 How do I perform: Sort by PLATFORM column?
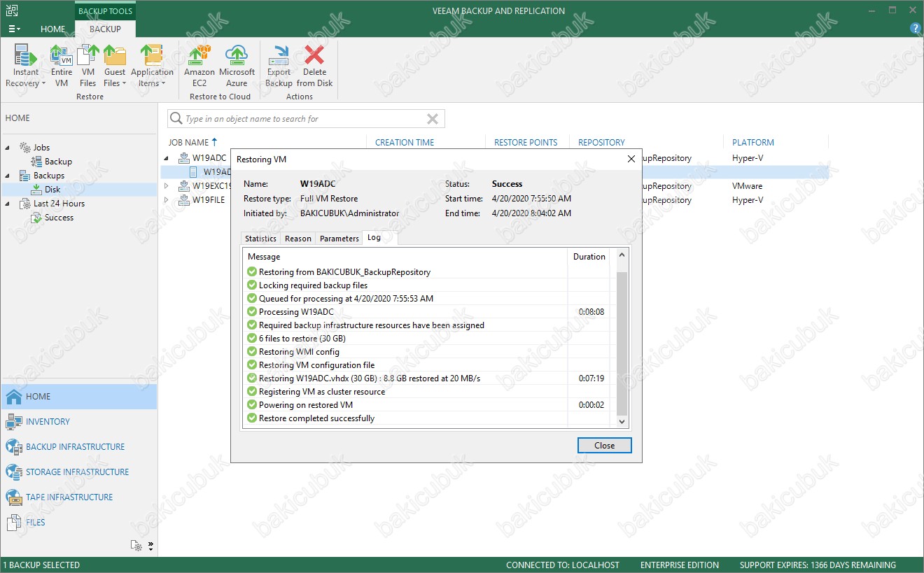[x=753, y=142]
